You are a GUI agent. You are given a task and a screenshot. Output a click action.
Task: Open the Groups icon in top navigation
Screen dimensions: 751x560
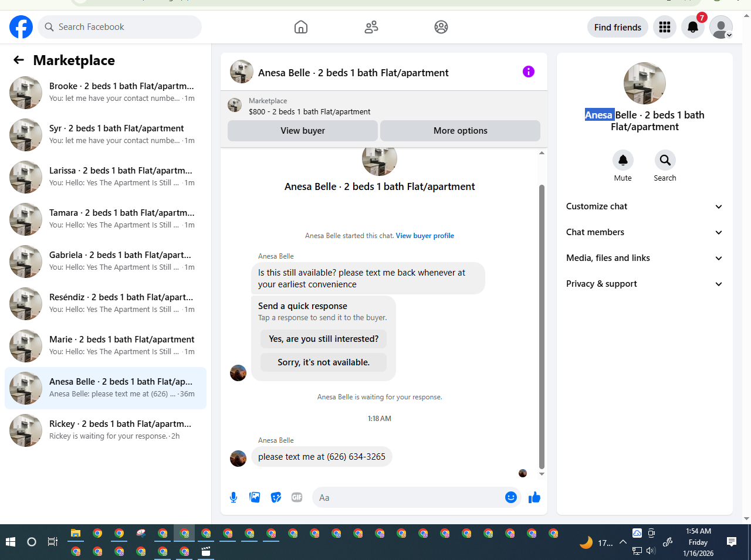(x=441, y=27)
